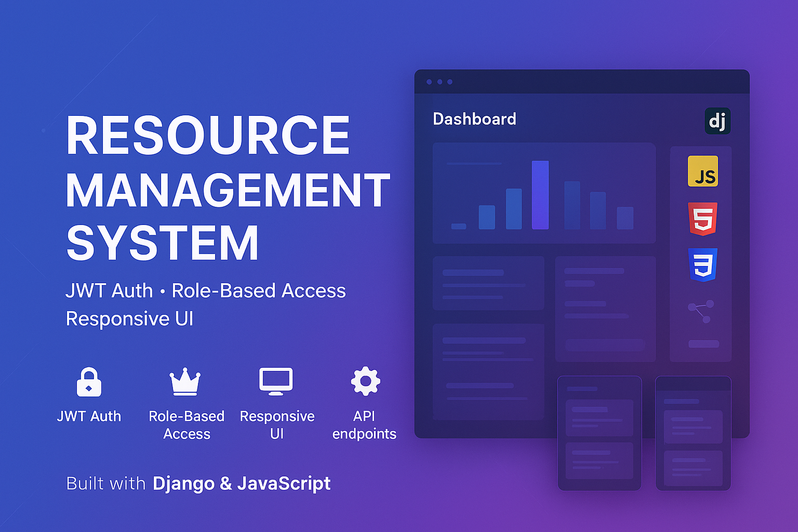This screenshot has height=532, width=798.
Task: Click the Django & JavaScript credit link
Action: 242,484
